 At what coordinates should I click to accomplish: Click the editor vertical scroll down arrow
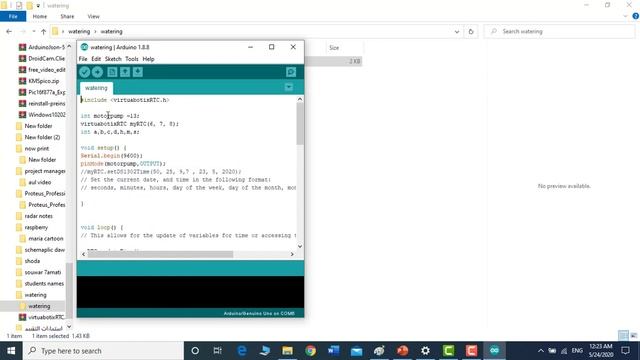[300, 246]
